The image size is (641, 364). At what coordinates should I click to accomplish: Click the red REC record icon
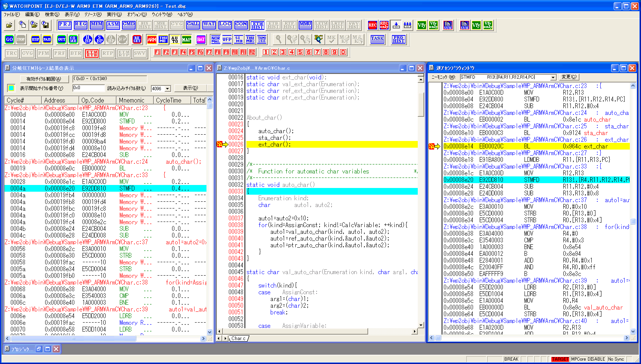[x=372, y=25]
